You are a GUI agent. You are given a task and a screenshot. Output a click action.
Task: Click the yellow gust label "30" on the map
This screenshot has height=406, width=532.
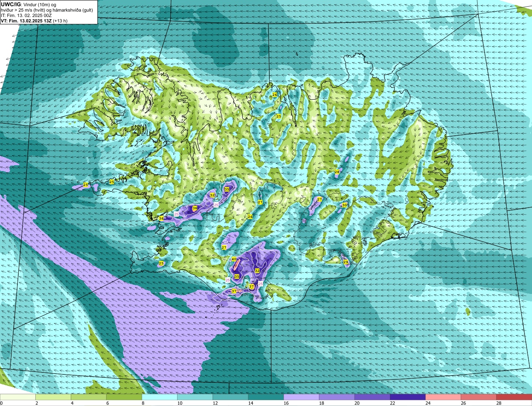pos(345,205)
